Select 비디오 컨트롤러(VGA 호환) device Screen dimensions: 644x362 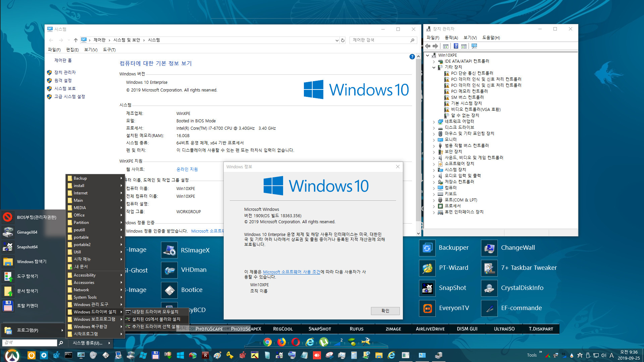pyautogui.click(x=476, y=110)
